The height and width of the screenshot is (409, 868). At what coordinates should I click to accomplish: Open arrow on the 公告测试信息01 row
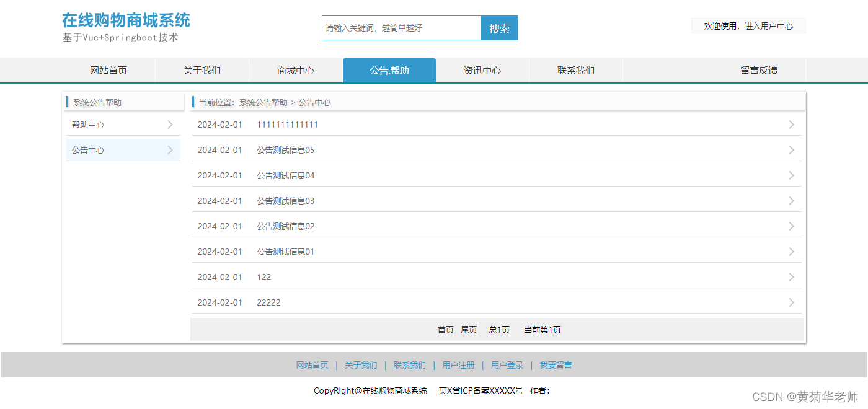pos(791,252)
